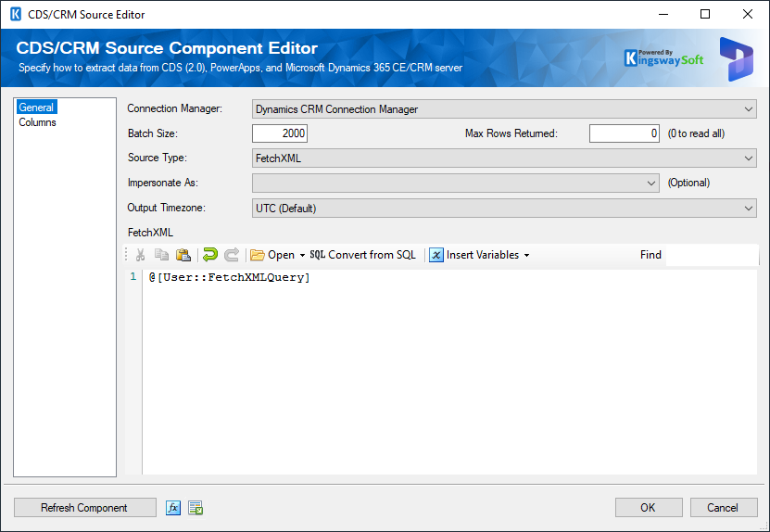Open a FetchXML file with the Open folder button
This screenshot has height=532, width=770.
click(272, 255)
